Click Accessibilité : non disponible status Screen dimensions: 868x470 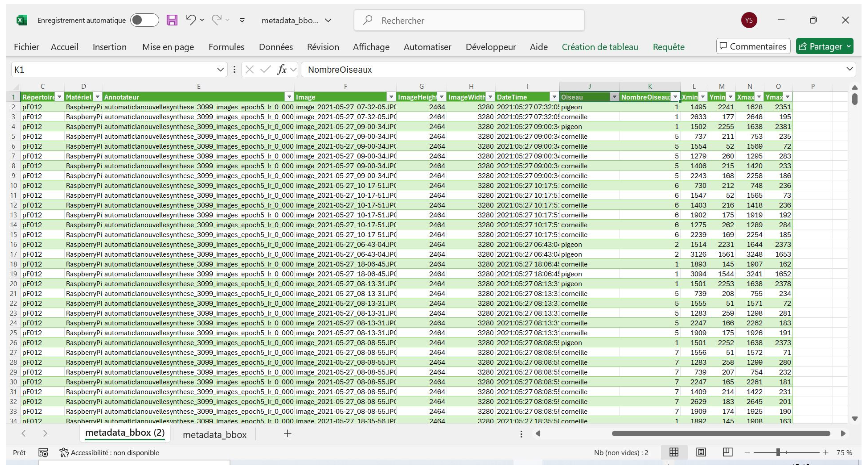[109, 452]
